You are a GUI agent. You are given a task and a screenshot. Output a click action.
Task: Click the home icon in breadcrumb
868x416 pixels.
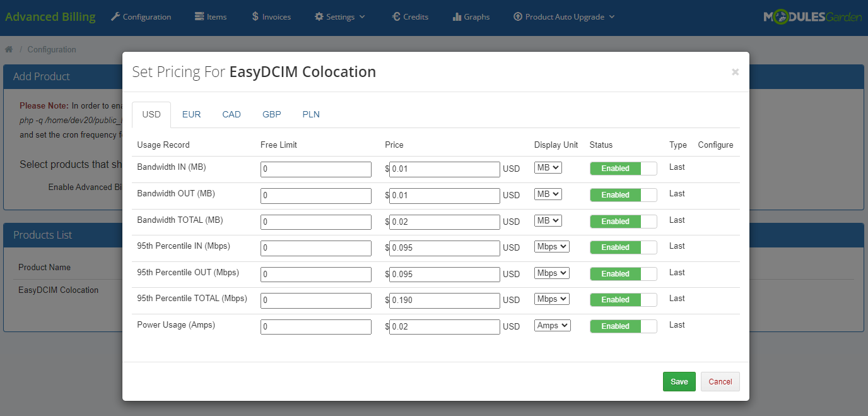[9, 49]
